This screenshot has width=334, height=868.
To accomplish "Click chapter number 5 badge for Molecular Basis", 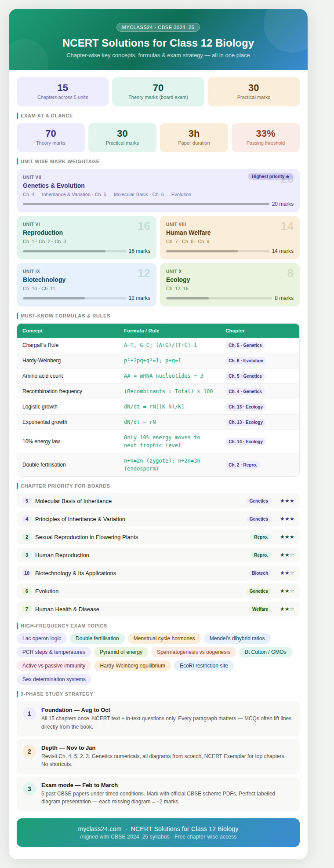I will [27, 501].
